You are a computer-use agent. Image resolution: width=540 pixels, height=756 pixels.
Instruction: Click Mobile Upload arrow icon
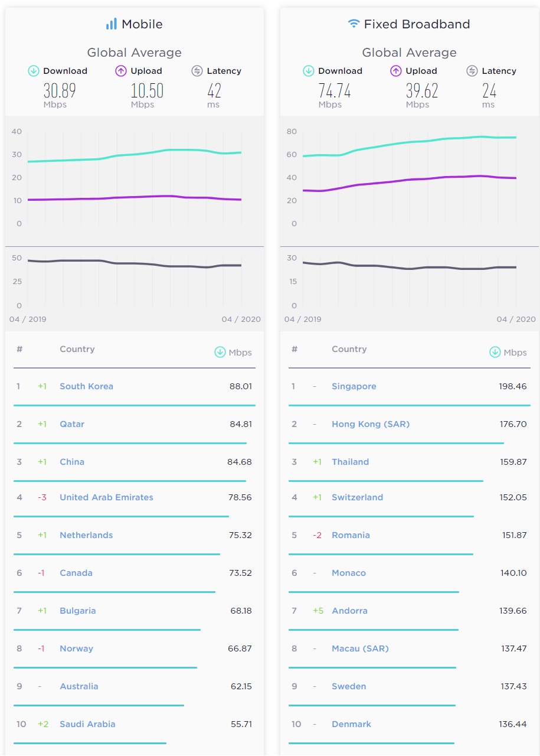[x=121, y=71]
